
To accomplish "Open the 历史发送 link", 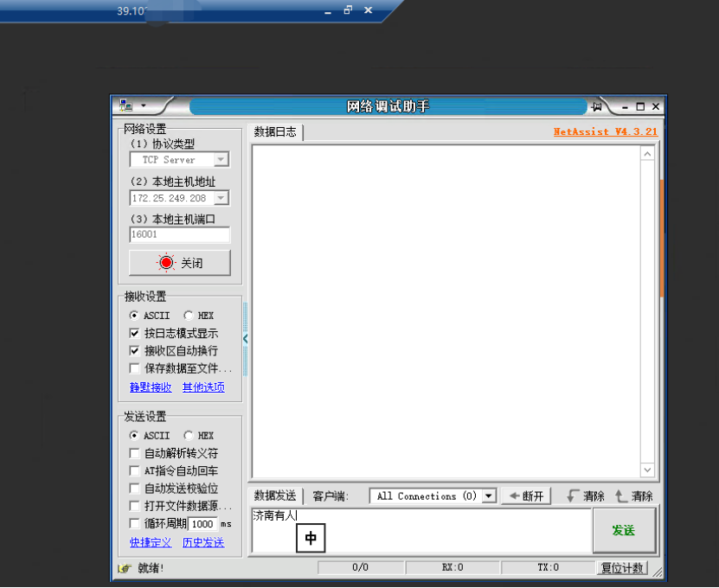I will tap(202, 542).
